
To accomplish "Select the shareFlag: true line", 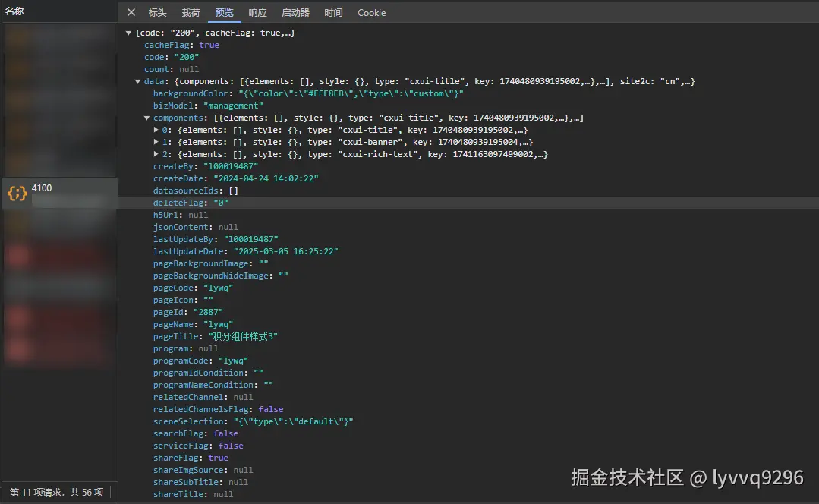I will (191, 458).
